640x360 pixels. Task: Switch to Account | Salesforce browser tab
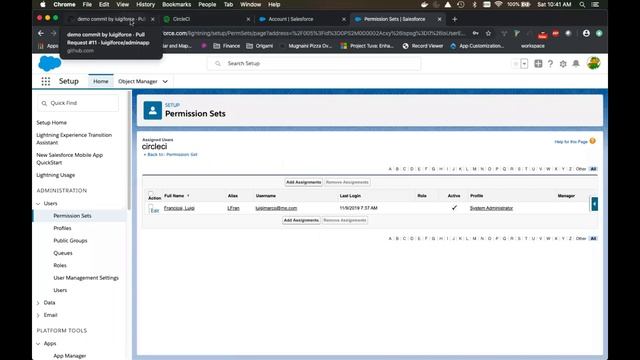pos(302,19)
